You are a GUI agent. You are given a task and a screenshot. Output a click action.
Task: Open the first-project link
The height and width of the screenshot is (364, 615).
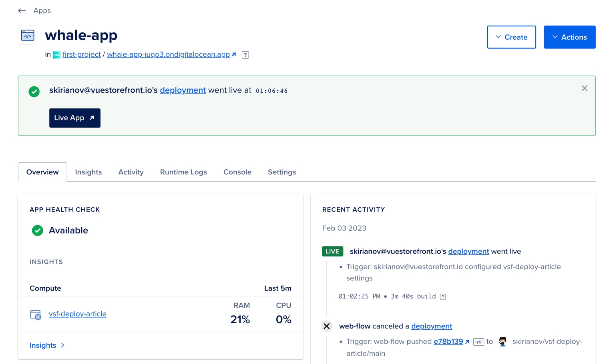tap(81, 54)
